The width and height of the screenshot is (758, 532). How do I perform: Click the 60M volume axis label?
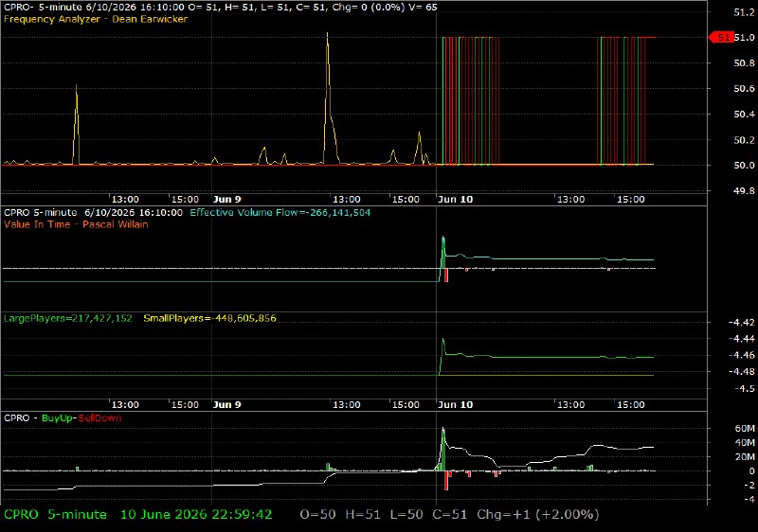point(745,429)
